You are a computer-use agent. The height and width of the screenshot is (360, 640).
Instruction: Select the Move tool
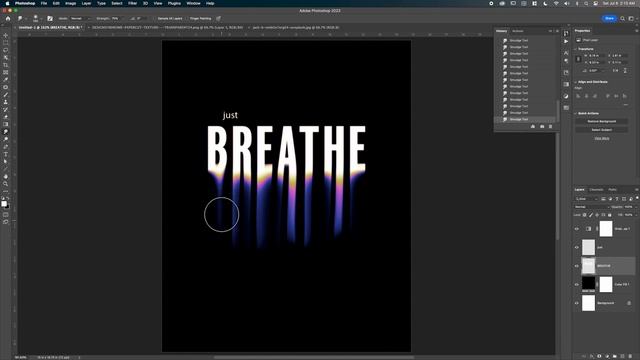pyautogui.click(x=6, y=36)
